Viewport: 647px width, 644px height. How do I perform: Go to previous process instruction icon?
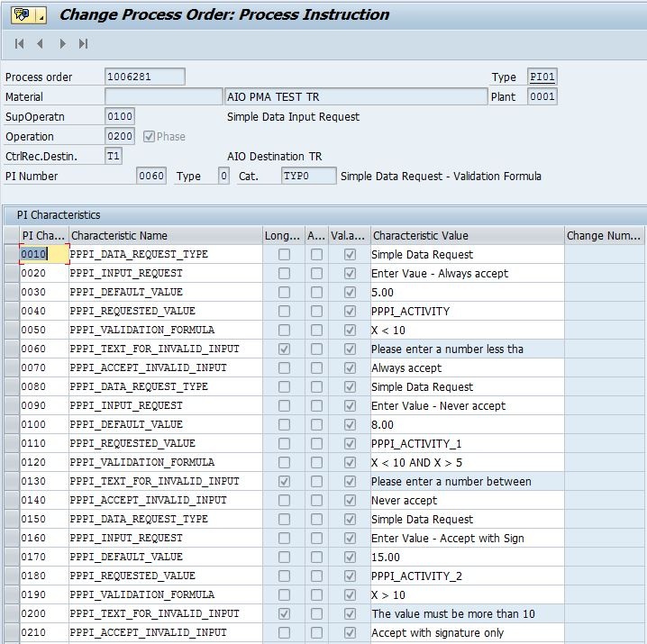click(x=40, y=44)
